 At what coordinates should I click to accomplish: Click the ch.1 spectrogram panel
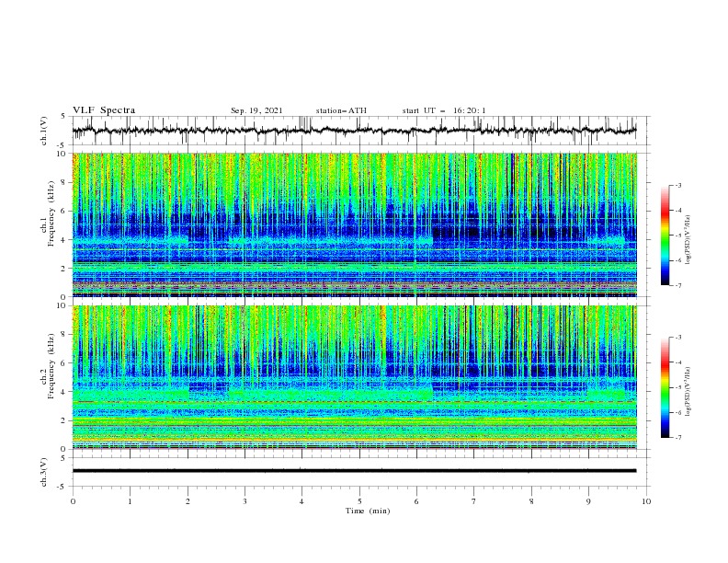pyautogui.click(x=355, y=224)
